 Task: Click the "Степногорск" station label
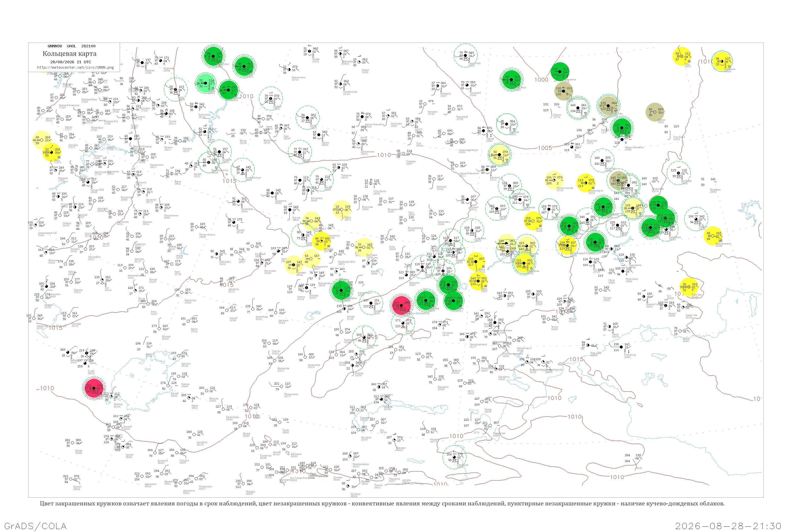(x=365, y=293)
